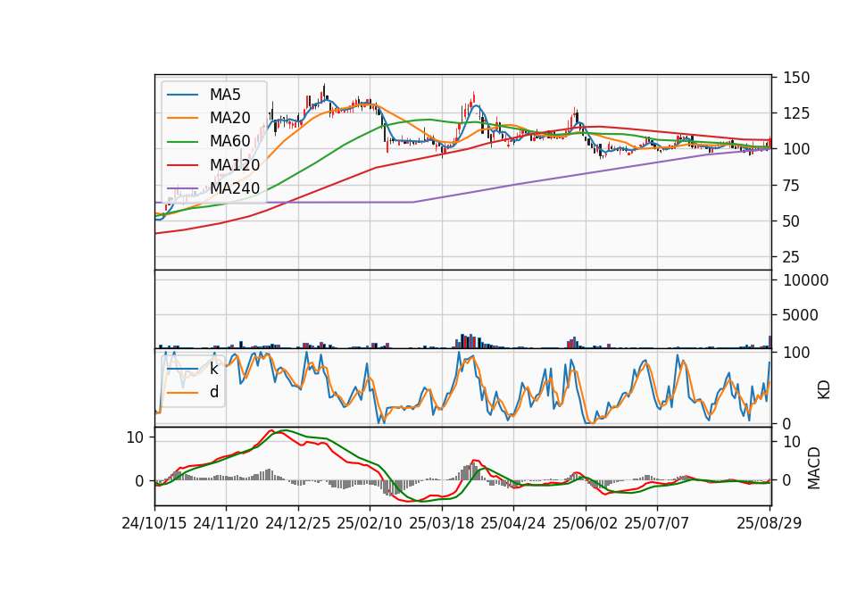This screenshot has height=616, width=857.
Task: Click the k legend label in KD panel
Action: coord(213,369)
